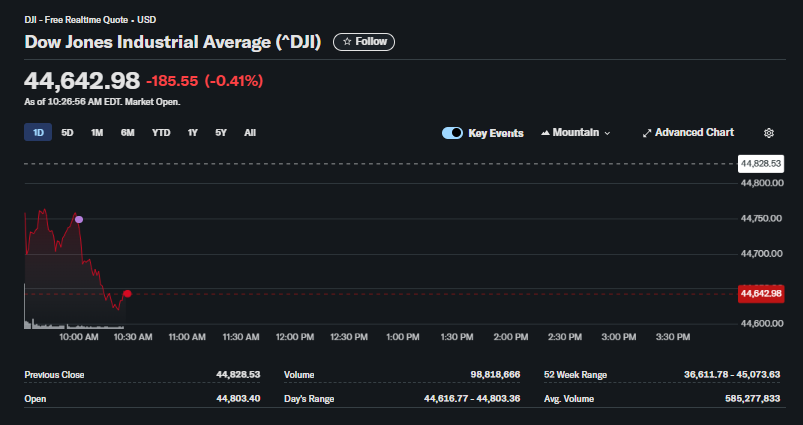
Task: Toggle the Key Events switch
Action: tap(452, 133)
